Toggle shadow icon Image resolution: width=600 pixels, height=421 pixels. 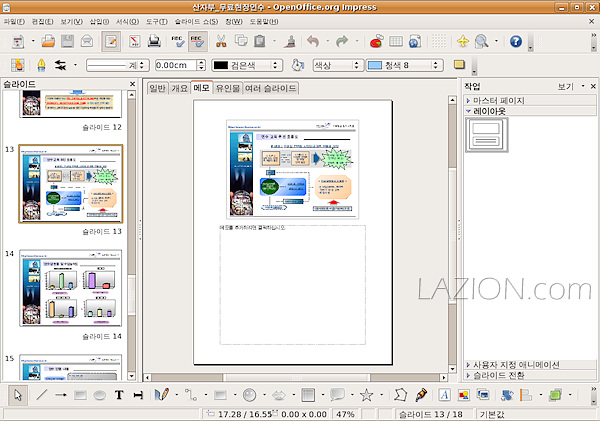(459, 65)
